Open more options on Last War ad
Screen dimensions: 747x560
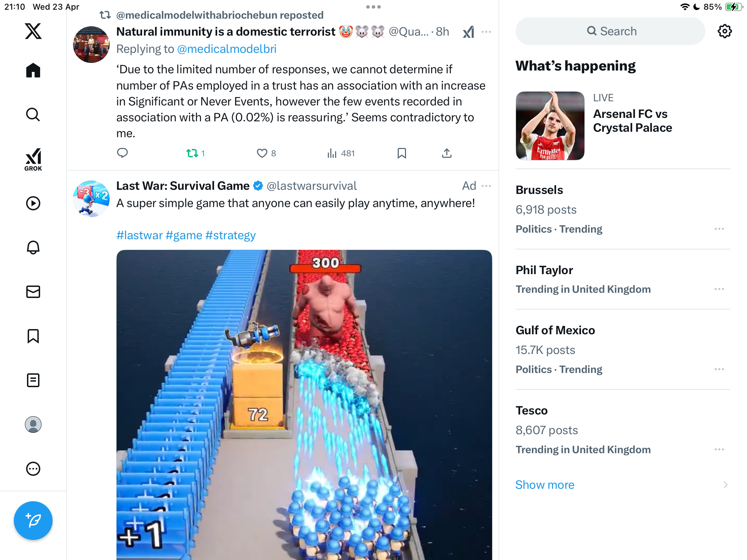[x=486, y=186]
